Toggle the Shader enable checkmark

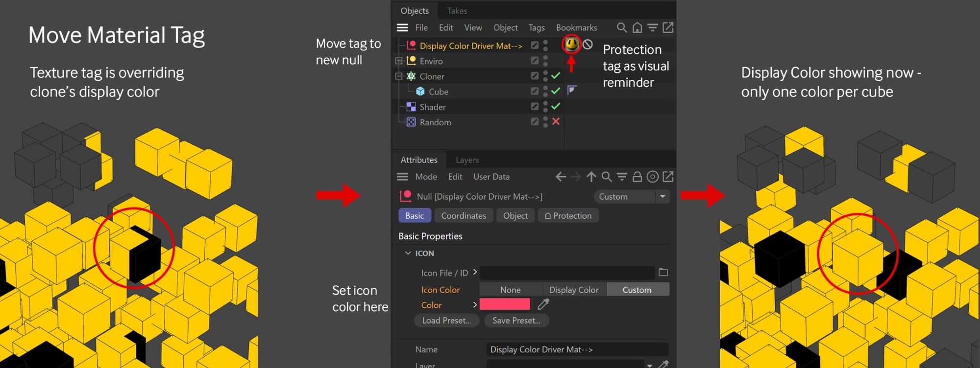click(556, 106)
